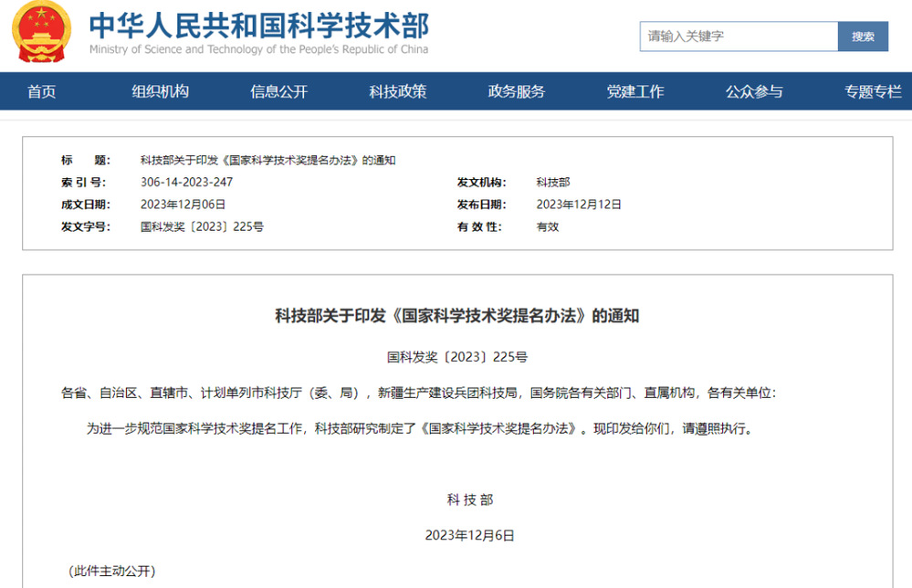
Task: Click the 发布日期 value 2023年12月12日
Action: pyautogui.click(x=579, y=205)
